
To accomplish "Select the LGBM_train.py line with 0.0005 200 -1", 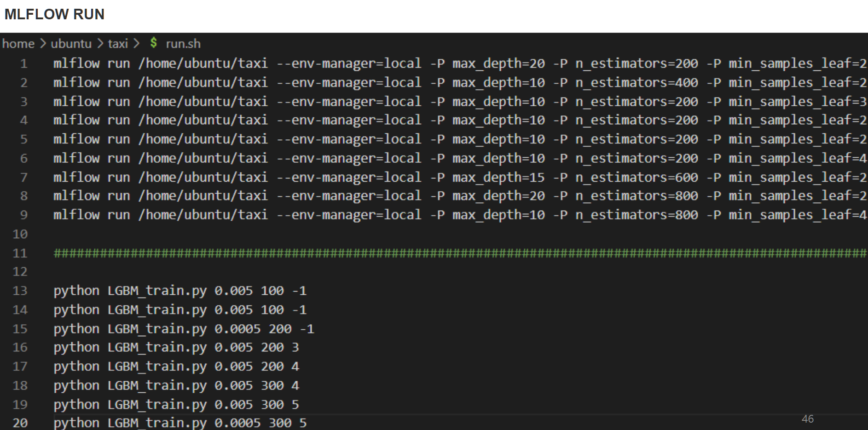I will pos(184,328).
